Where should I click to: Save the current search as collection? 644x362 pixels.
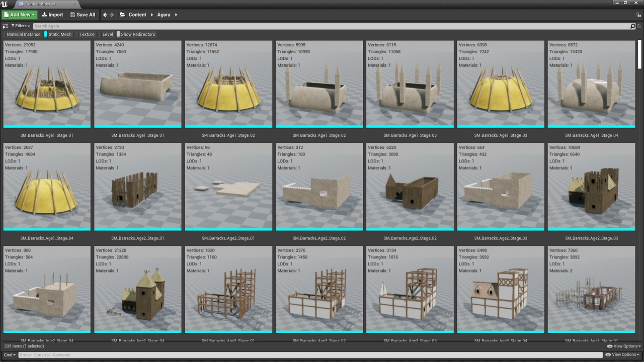639,26
